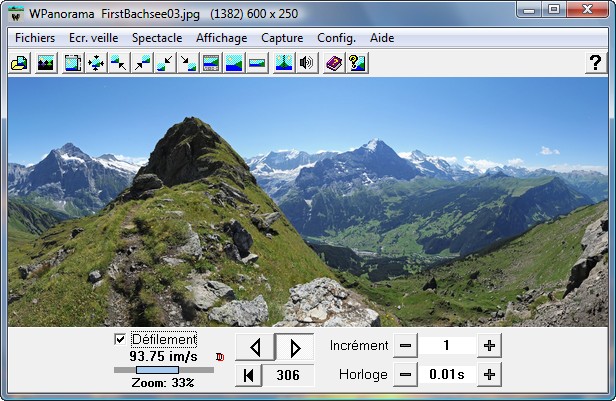The height and width of the screenshot is (401, 616).
Task: Move window to top-left corner icon
Action: point(119,63)
